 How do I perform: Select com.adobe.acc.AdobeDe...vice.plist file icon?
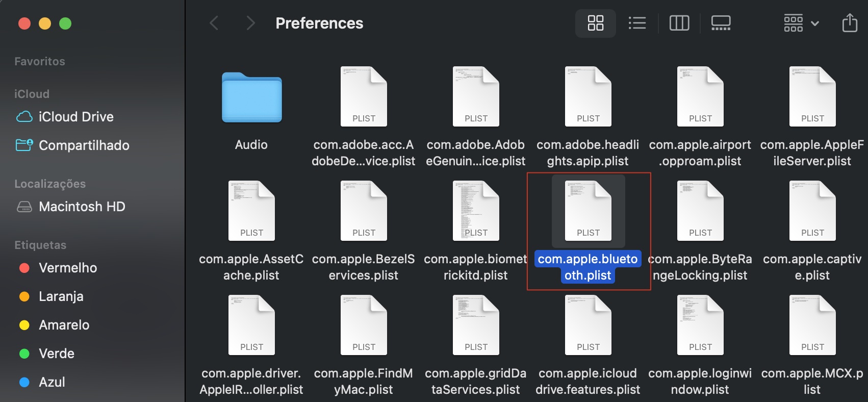tap(364, 96)
